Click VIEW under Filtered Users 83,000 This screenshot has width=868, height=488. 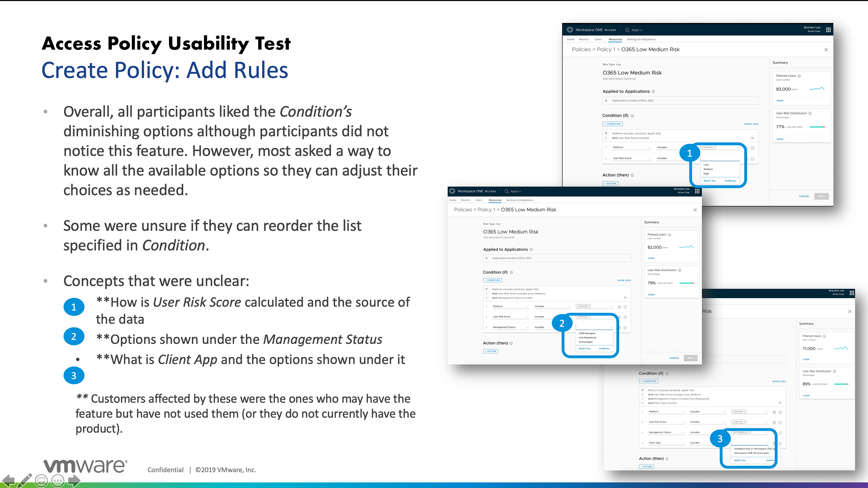coord(780,101)
